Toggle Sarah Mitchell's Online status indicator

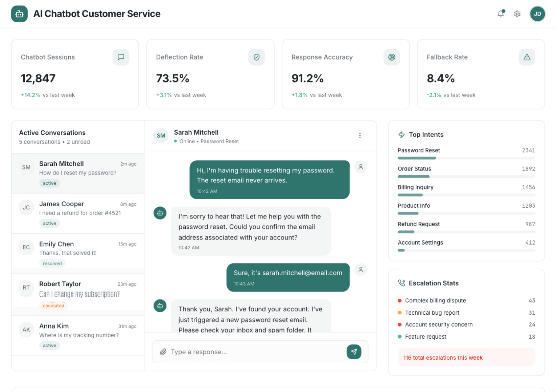point(176,141)
